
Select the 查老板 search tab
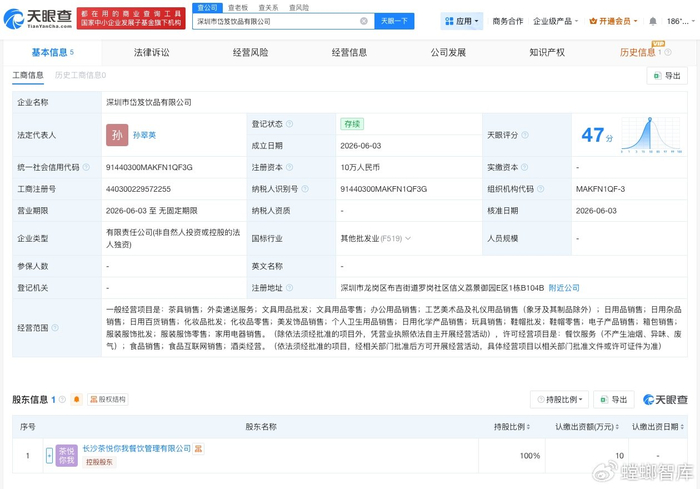(x=238, y=8)
